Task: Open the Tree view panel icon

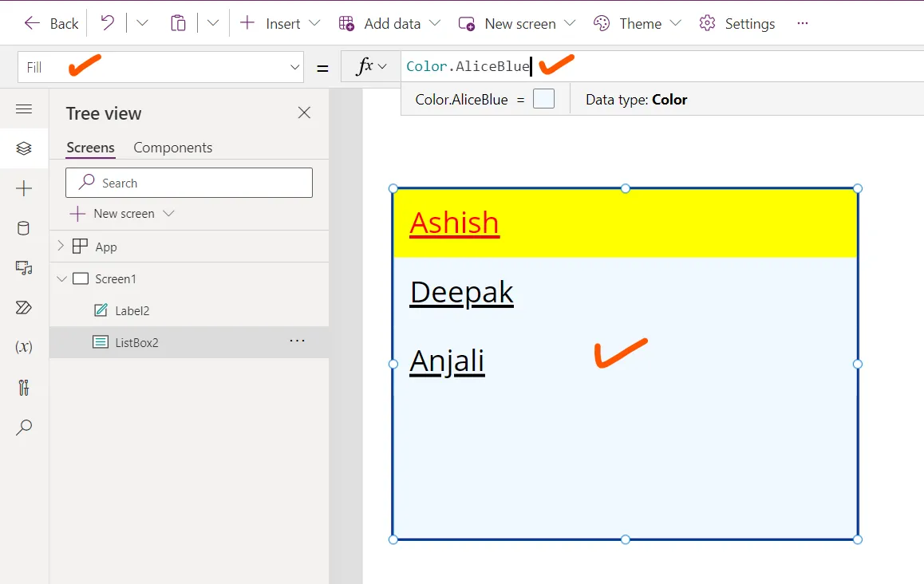Action: click(x=25, y=148)
